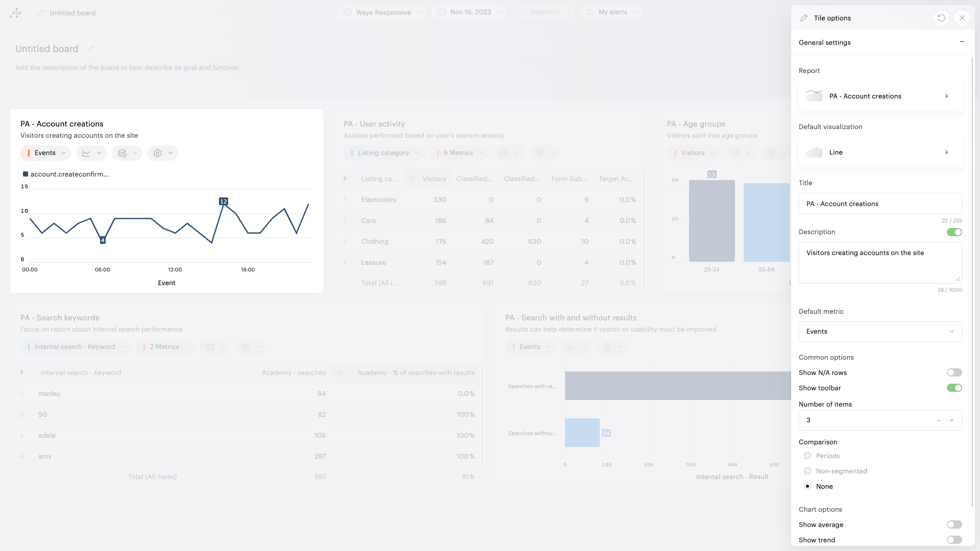Collapse the General settings section
Viewport: 980px width, 551px height.
(x=962, y=42)
